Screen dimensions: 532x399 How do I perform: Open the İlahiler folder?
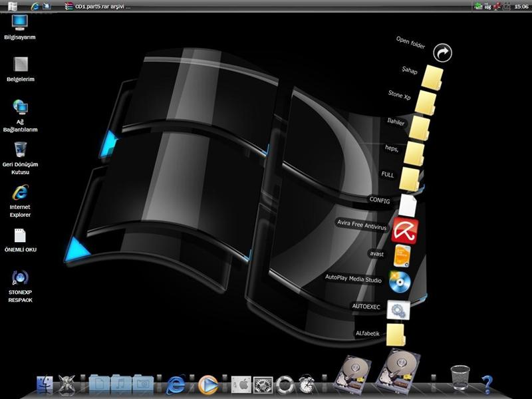click(420, 128)
